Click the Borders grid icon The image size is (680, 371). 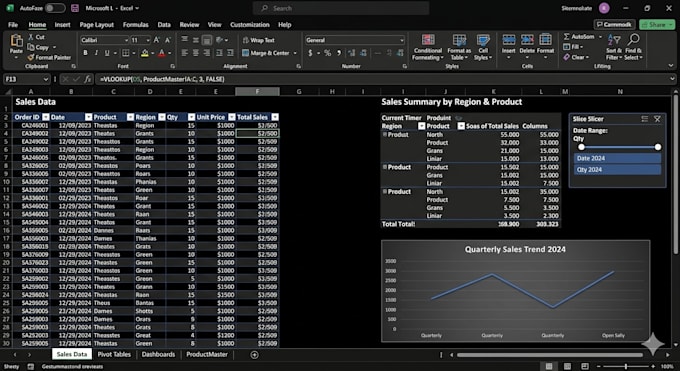[x=125, y=53]
